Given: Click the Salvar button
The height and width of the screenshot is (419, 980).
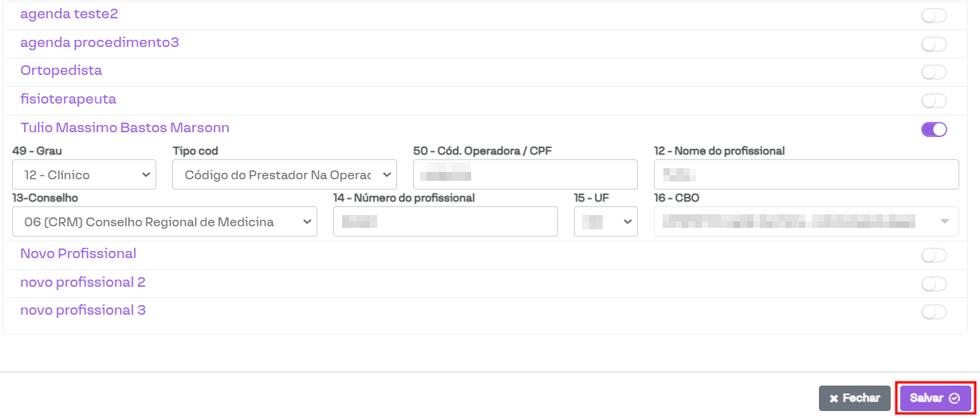Looking at the screenshot, I should [935, 398].
